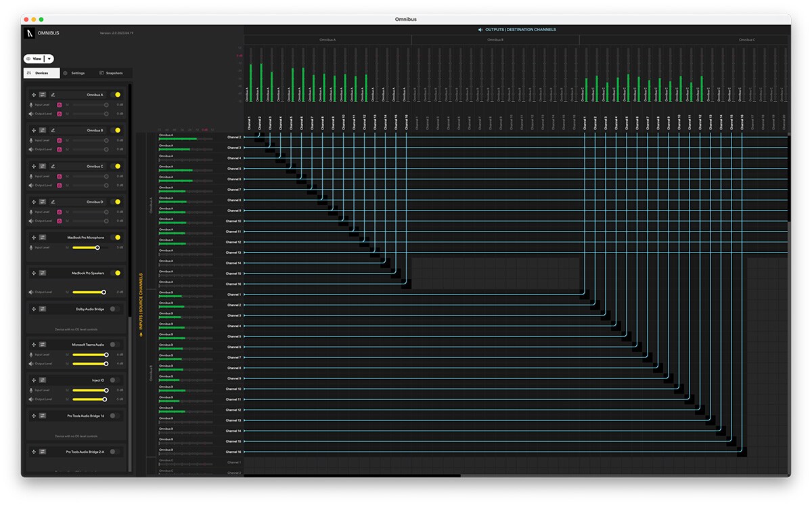Disable the Omnibus A device toggle

coord(116,95)
